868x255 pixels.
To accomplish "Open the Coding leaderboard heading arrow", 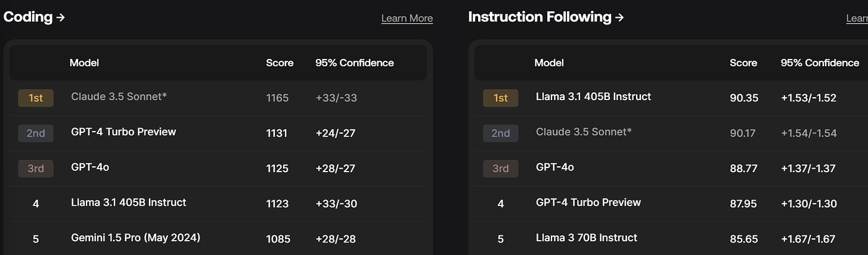I will [x=60, y=17].
